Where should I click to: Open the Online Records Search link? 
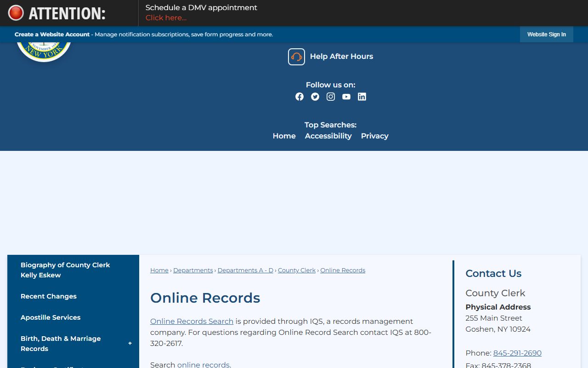click(192, 322)
